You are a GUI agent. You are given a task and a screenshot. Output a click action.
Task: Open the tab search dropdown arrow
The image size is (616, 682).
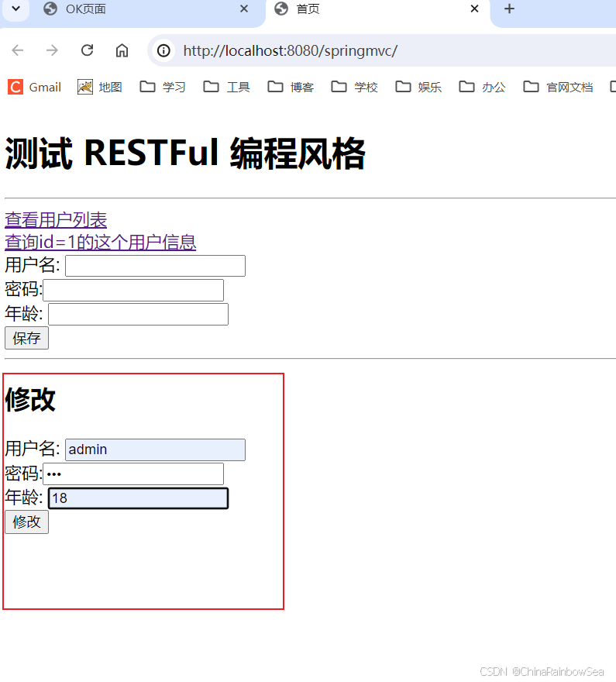(x=15, y=9)
